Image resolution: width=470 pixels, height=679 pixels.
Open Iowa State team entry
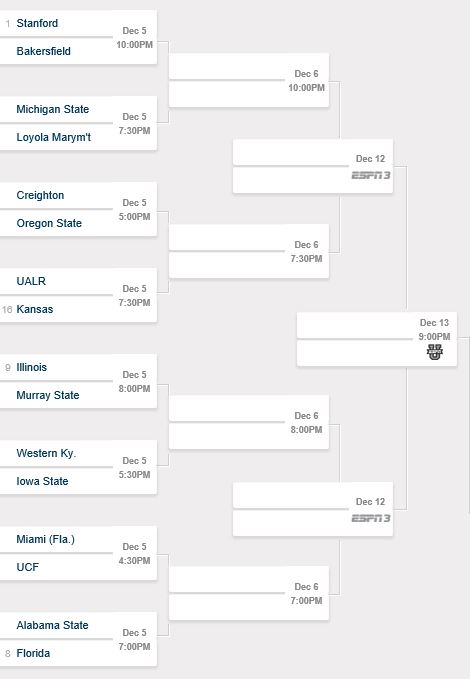(42, 481)
